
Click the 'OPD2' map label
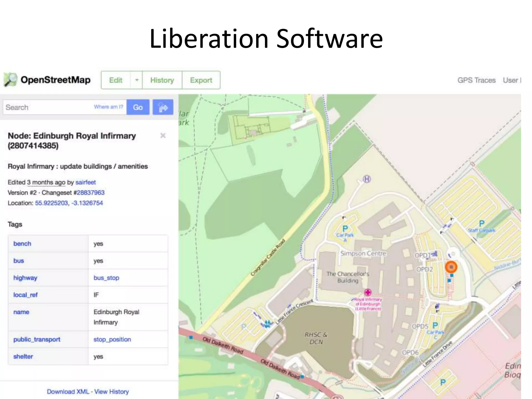point(424,269)
